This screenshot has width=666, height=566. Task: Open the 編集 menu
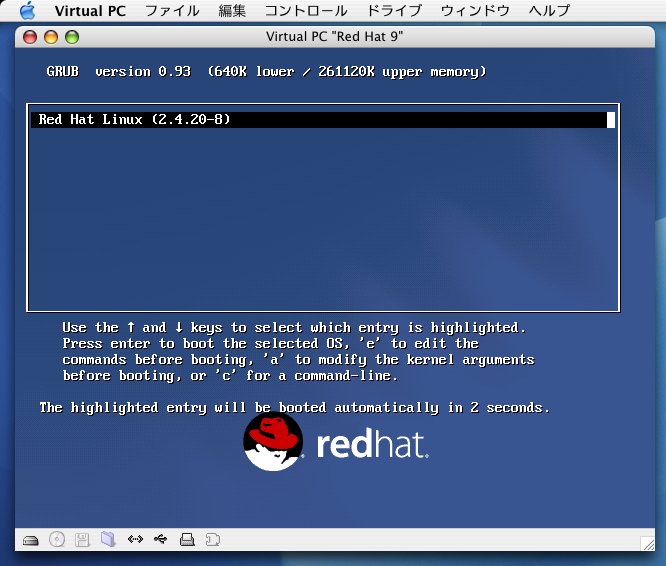click(232, 11)
